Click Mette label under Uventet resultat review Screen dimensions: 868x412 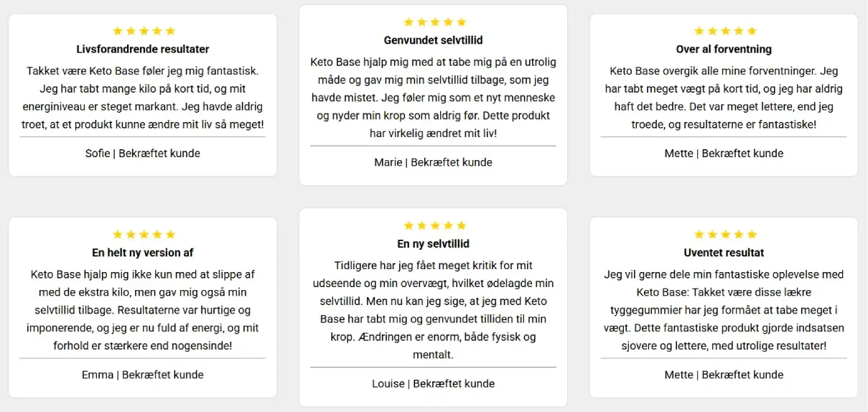pos(724,375)
